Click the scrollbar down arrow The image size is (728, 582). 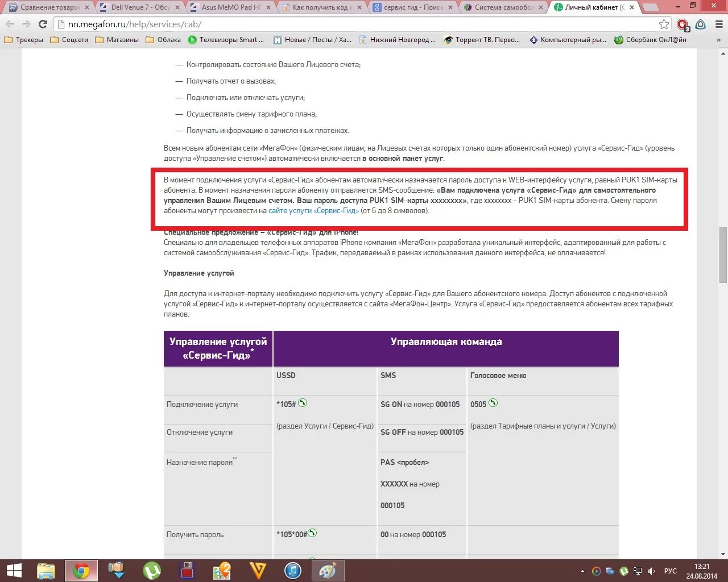[x=723, y=554]
